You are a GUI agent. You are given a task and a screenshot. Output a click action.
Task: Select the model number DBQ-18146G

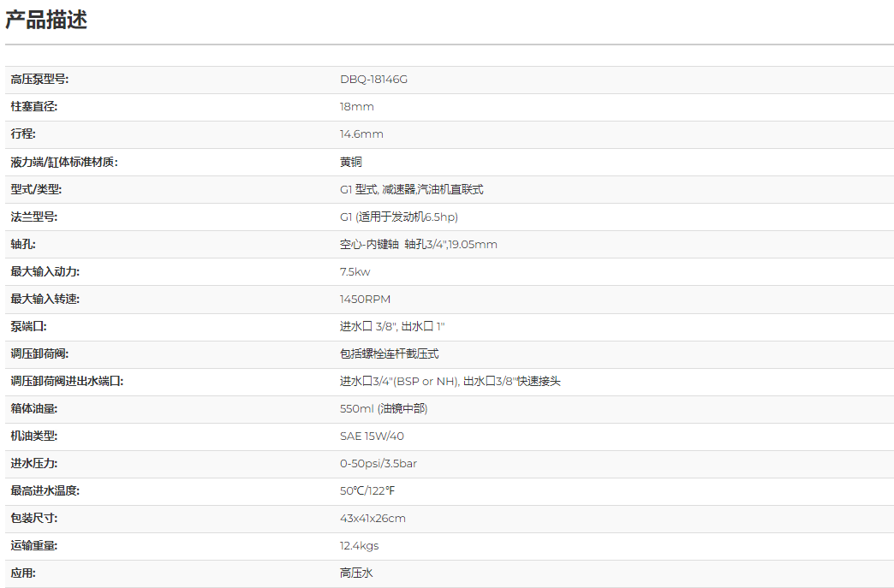[x=373, y=80]
